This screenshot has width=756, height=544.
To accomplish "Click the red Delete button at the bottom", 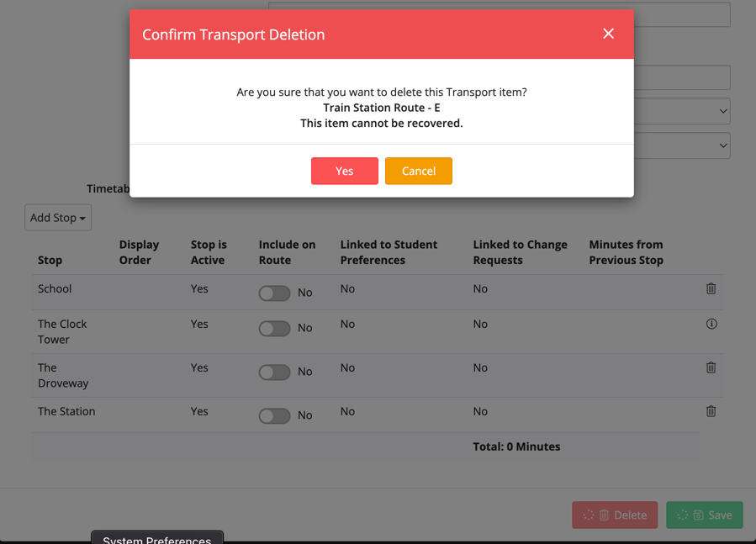I will [615, 515].
